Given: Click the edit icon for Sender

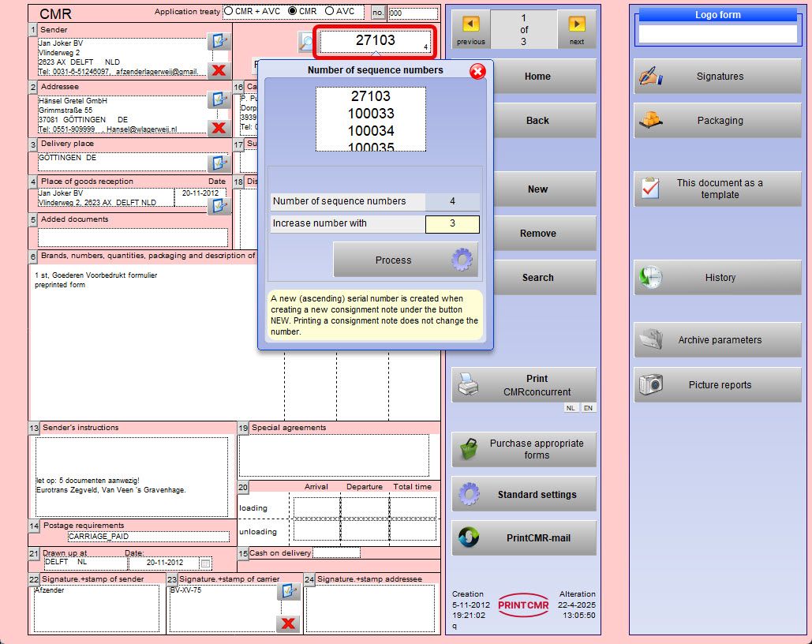Looking at the screenshot, I should click(218, 42).
